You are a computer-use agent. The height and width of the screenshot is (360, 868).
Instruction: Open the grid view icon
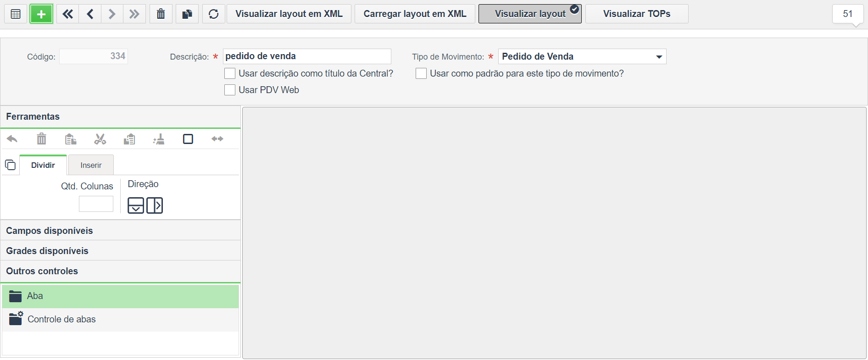[16, 14]
